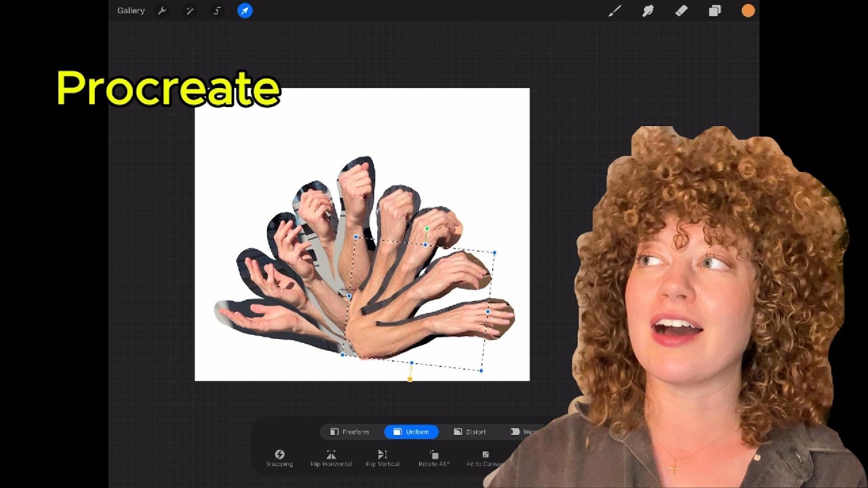Screen dimensions: 868x488
Task: Open the Layers panel
Action: tap(715, 11)
